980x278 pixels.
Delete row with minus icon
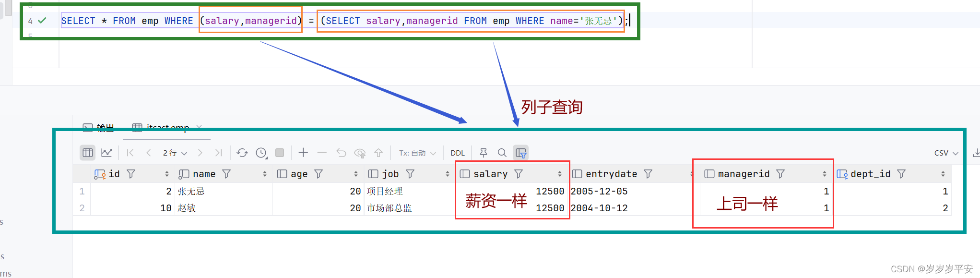(x=322, y=153)
